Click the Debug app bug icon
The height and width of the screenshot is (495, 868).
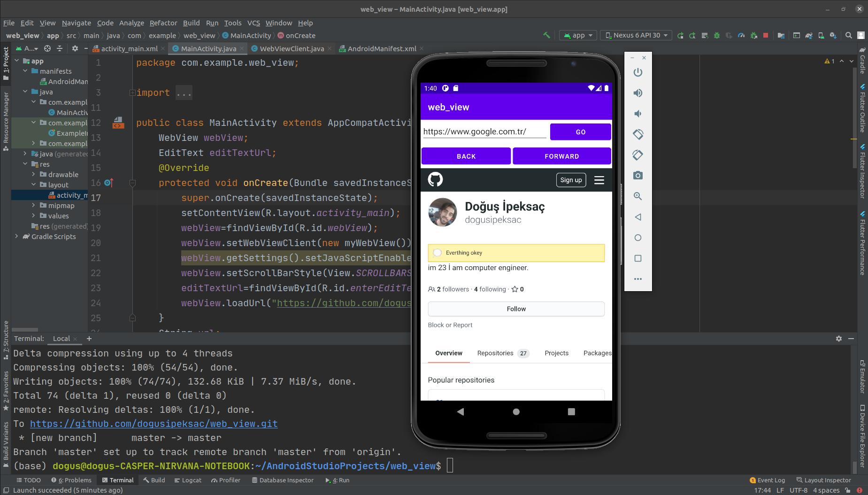(x=717, y=35)
